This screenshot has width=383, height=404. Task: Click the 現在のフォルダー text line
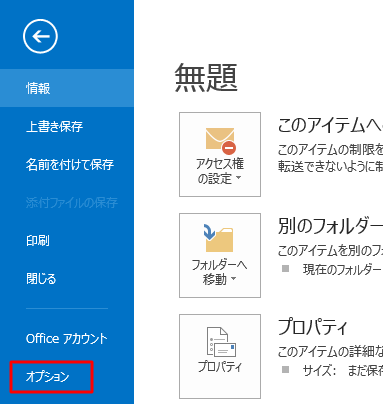tap(342, 269)
